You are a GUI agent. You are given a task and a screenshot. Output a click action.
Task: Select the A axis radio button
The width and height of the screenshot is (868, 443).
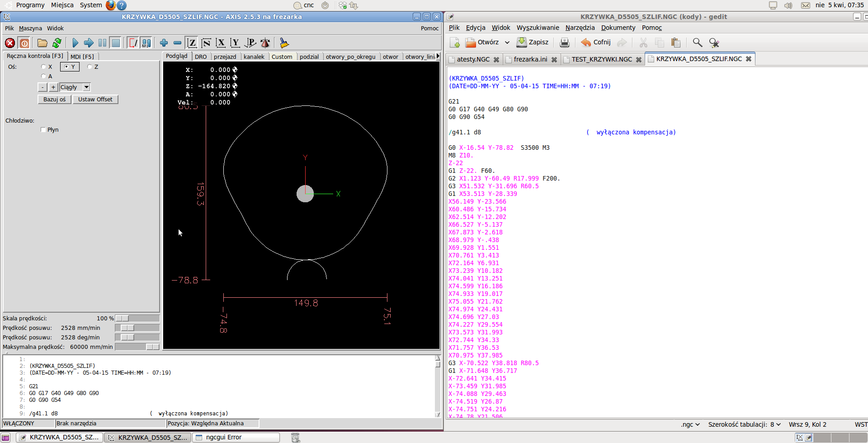44,76
